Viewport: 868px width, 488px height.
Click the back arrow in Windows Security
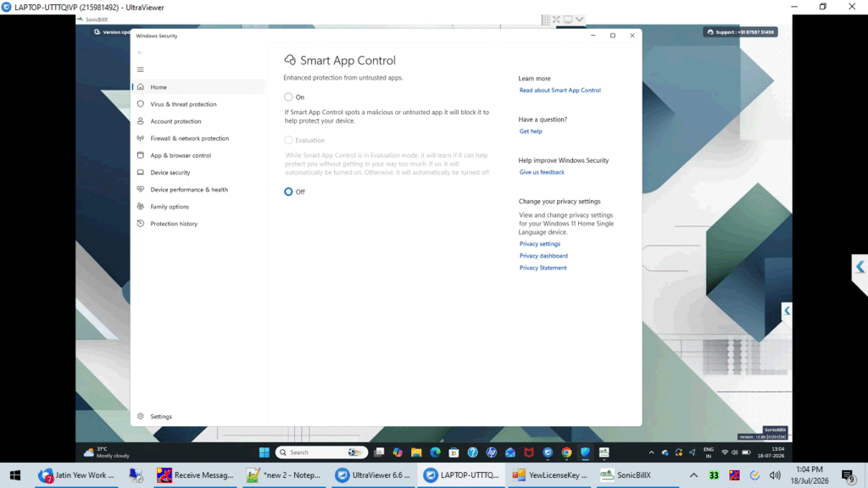tap(141, 53)
